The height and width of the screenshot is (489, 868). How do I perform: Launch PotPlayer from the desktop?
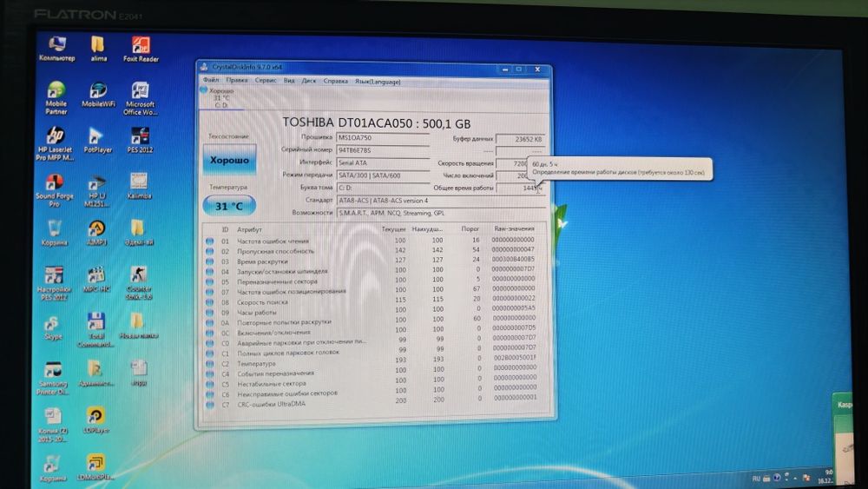click(98, 141)
